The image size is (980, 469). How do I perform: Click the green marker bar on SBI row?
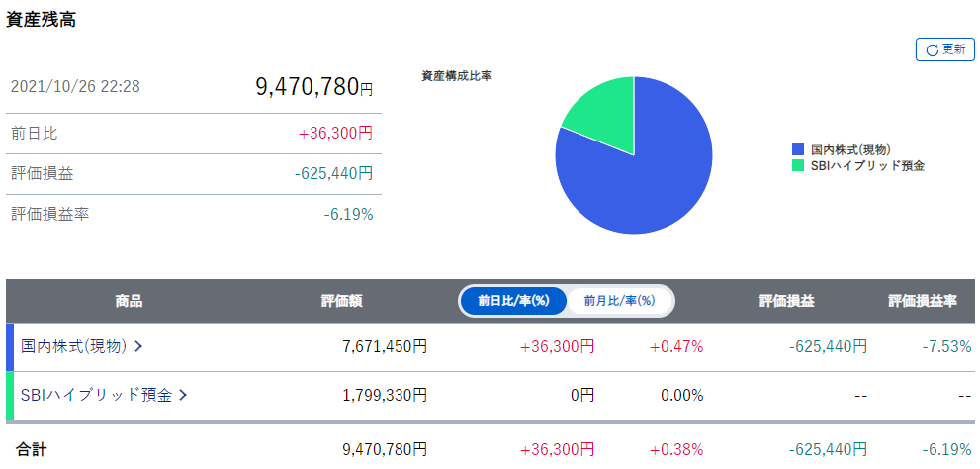10,395
